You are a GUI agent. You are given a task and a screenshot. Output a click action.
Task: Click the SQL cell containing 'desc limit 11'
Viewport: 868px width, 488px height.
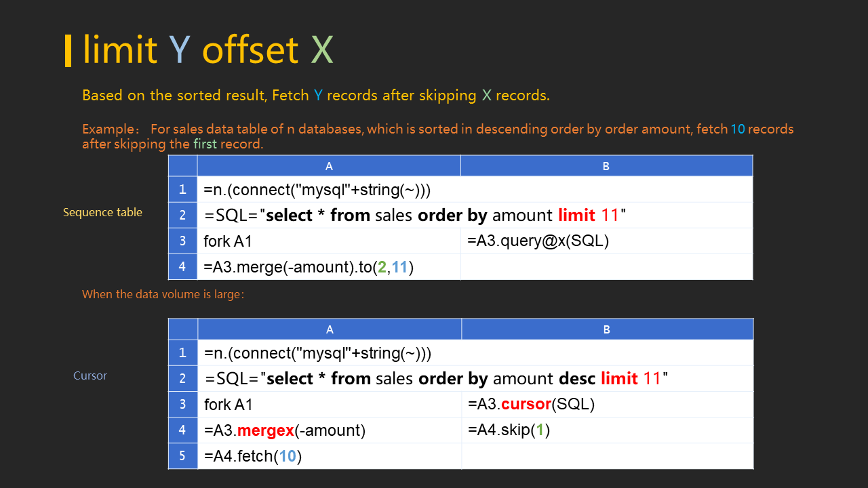point(475,379)
